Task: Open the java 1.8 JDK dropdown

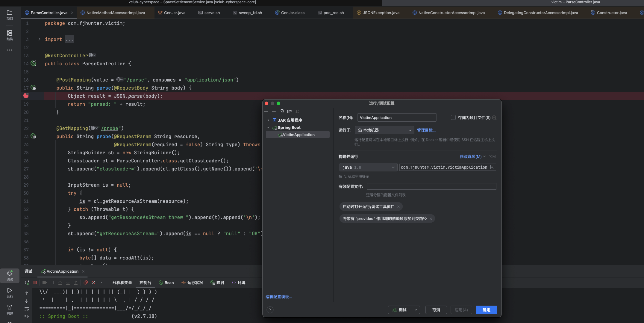Action: click(368, 167)
